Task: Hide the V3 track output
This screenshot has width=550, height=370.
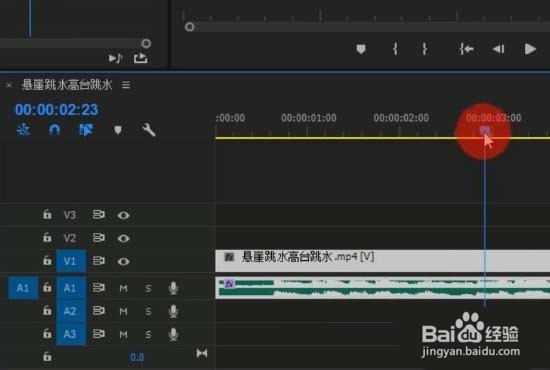Action: [123, 215]
